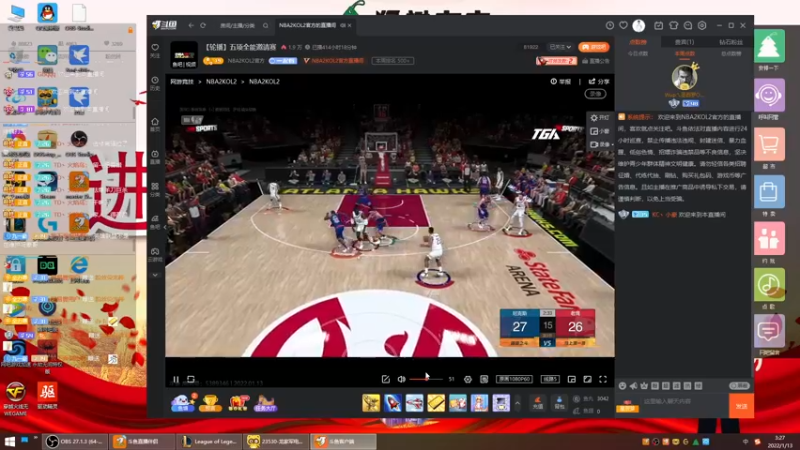
Task: Open first breadcrumb category link
Action: 182,82
